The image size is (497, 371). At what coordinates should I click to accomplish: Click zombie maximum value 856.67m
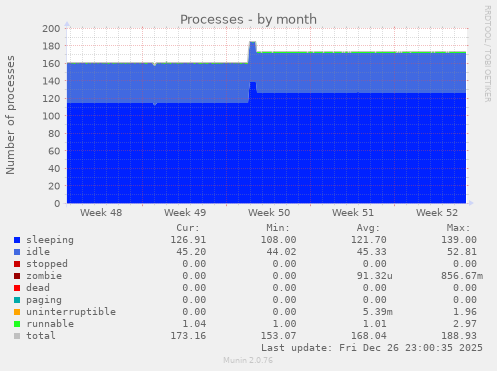tap(462, 276)
